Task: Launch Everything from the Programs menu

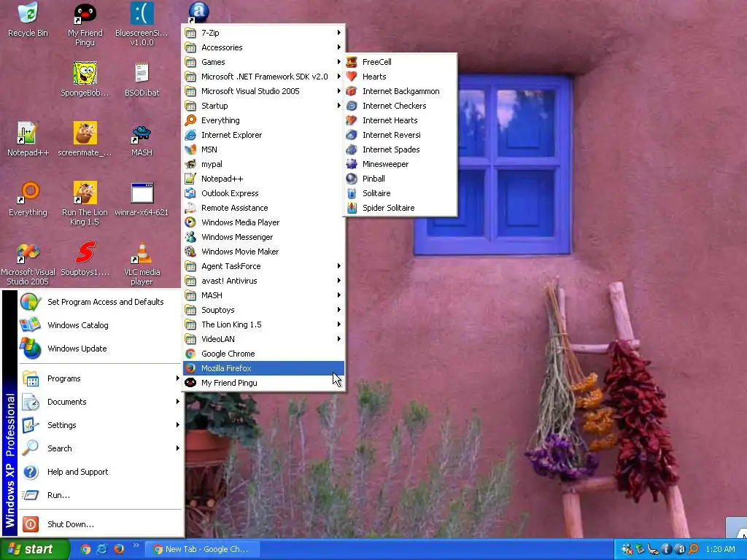Action: point(263,120)
